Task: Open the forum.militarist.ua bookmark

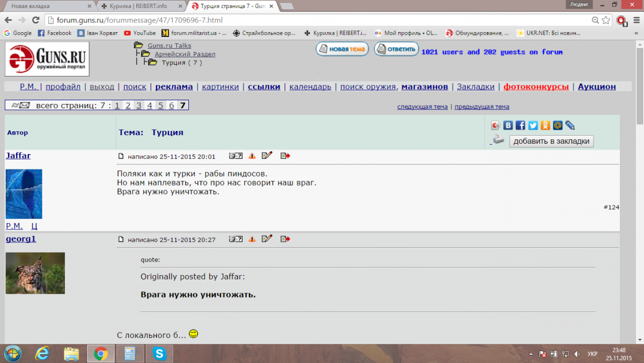Action: 194,33
